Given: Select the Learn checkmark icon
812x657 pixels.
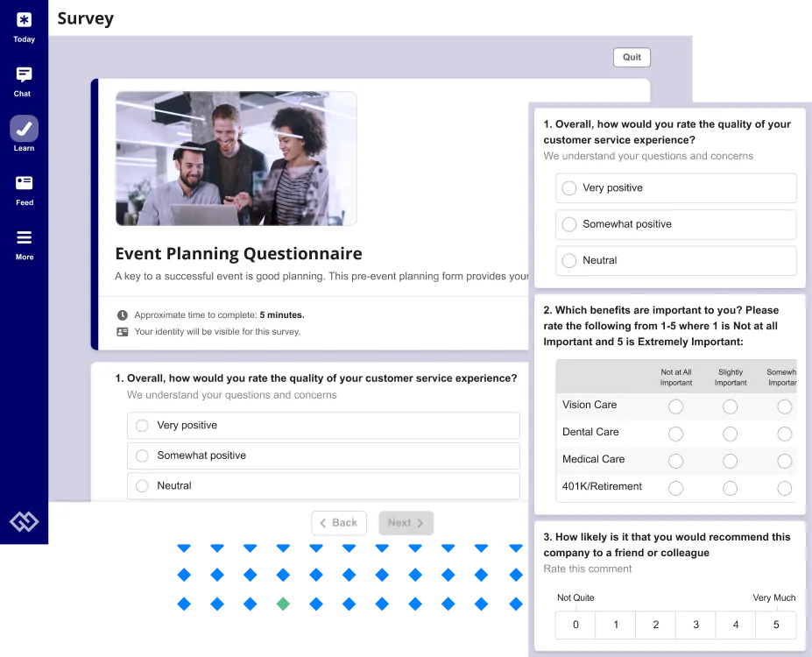Looking at the screenshot, I should click(x=24, y=129).
